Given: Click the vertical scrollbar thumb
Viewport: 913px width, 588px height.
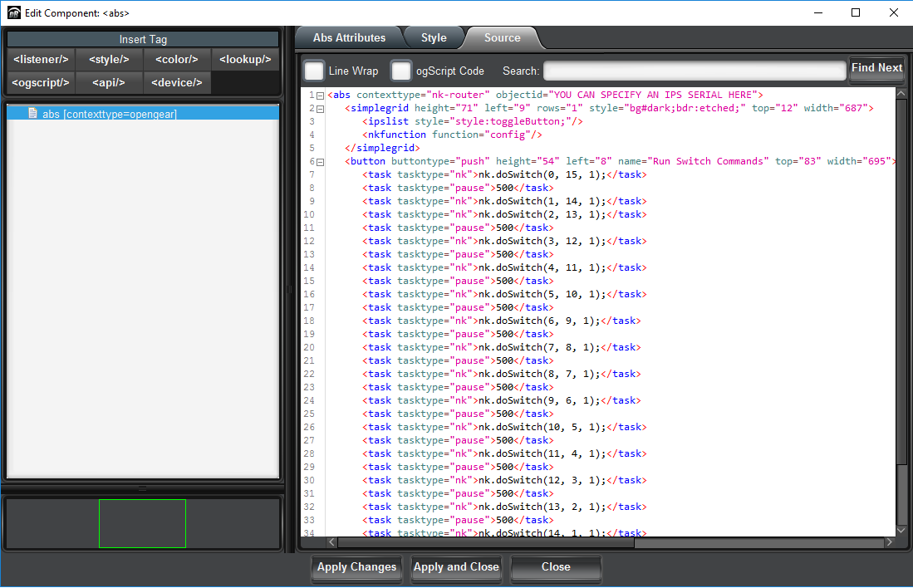Looking at the screenshot, I should pyautogui.click(x=901, y=281).
